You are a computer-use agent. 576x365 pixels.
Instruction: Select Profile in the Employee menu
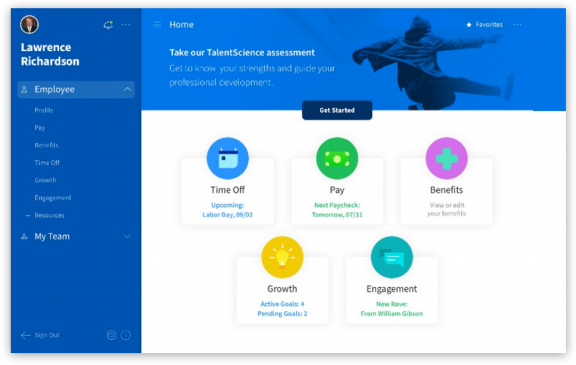coord(44,110)
